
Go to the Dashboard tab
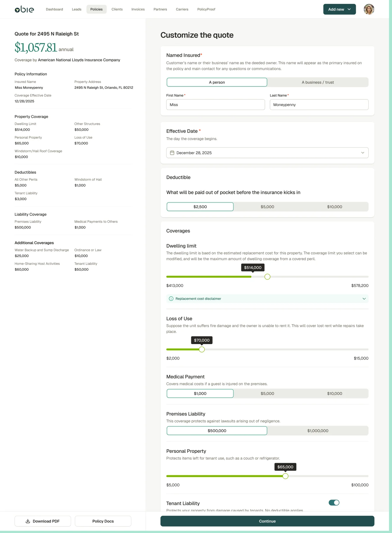click(54, 9)
